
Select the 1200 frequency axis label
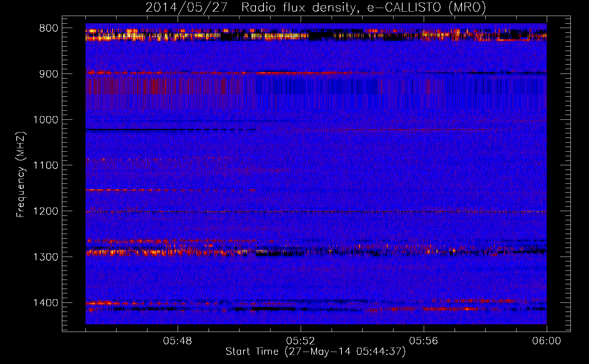(46, 211)
